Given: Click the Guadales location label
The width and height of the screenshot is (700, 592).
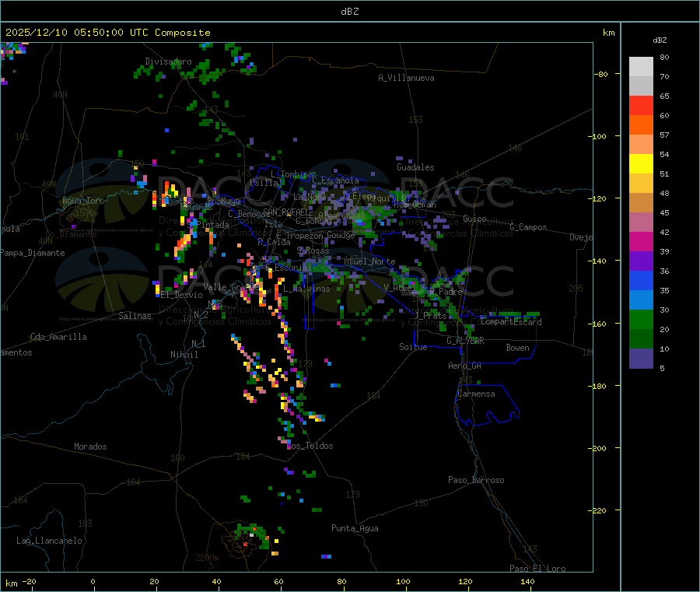Looking at the screenshot, I should pyautogui.click(x=415, y=167).
